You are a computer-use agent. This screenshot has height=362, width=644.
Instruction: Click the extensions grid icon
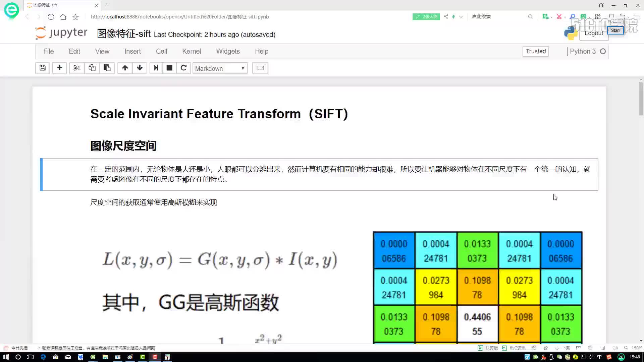click(598, 16)
